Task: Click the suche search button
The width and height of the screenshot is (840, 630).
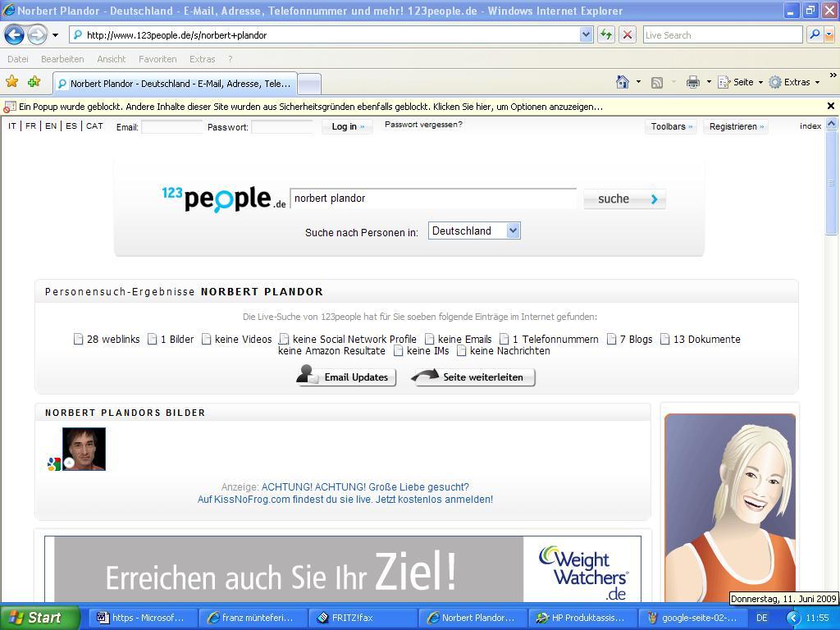Action: 624,199
